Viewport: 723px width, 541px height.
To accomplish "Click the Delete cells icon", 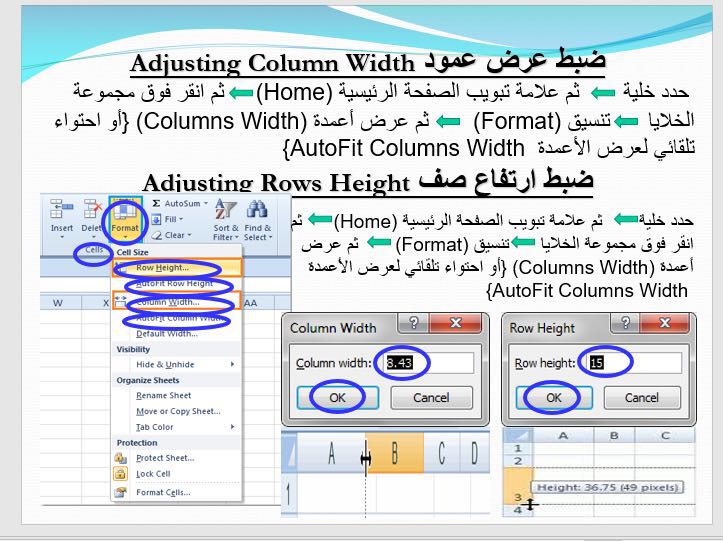I will (x=93, y=216).
